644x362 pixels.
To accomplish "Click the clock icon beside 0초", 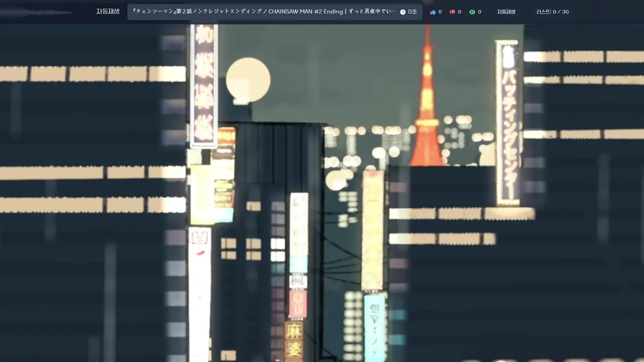I will (x=403, y=12).
